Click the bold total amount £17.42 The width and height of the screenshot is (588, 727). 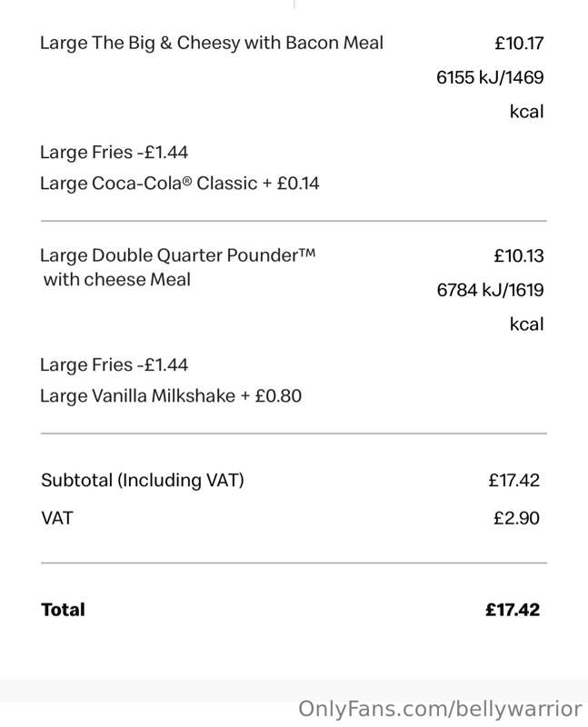[513, 610]
